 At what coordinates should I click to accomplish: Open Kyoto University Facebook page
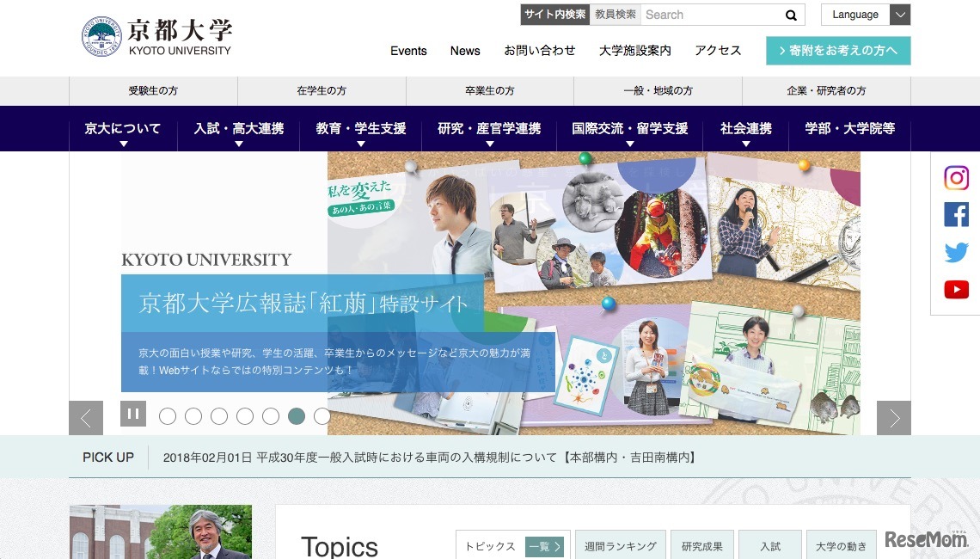(x=956, y=214)
